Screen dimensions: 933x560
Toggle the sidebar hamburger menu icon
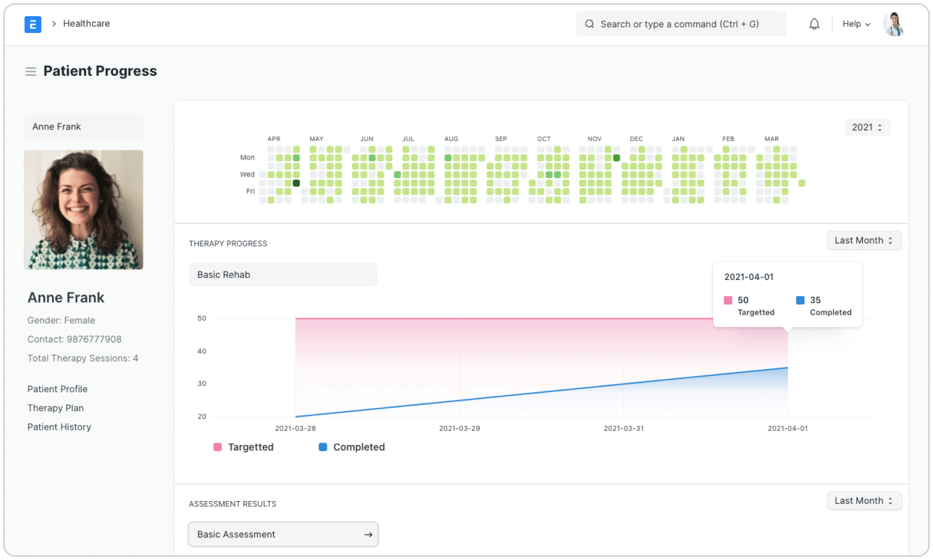[x=31, y=72]
